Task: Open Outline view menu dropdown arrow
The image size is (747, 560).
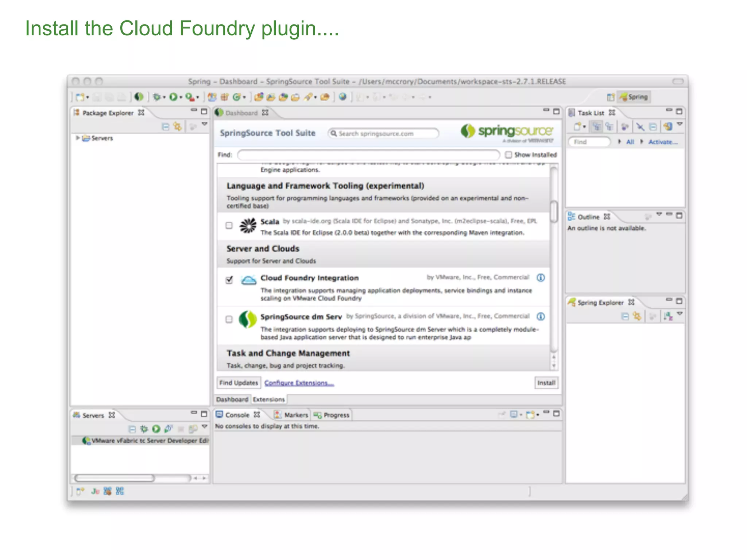Action: 659,214
